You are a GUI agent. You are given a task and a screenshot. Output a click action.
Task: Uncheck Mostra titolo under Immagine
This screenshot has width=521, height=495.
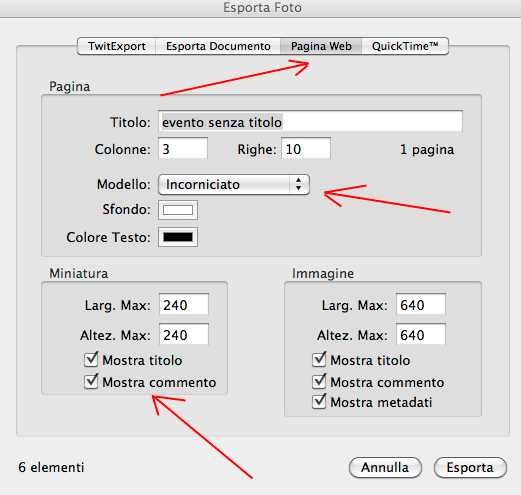tap(319, 360)
